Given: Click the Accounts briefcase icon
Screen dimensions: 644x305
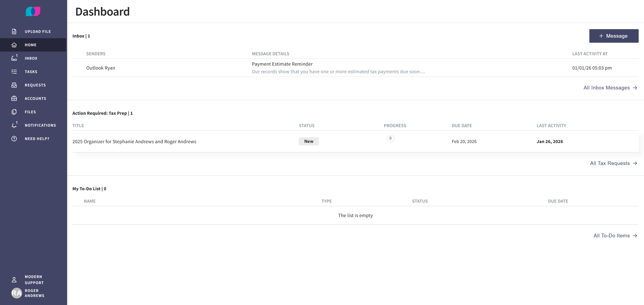Looking at the screenshot, I should click(x=14, y=98).
